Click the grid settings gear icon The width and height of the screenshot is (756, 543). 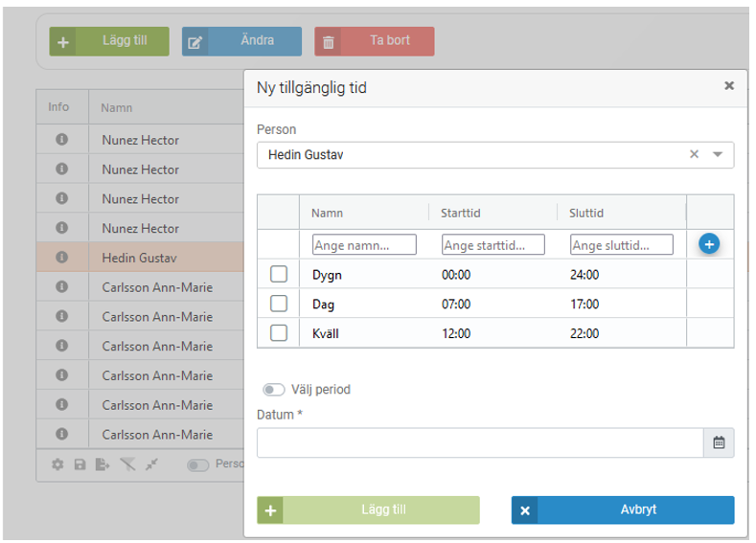[57, 464]
